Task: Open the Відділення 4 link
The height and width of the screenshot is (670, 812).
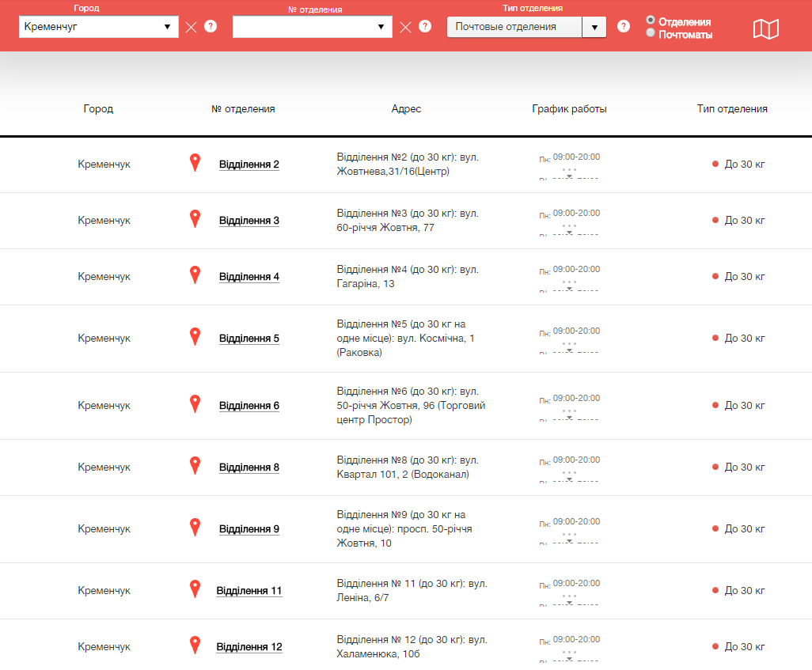Action: coord(249,277)
